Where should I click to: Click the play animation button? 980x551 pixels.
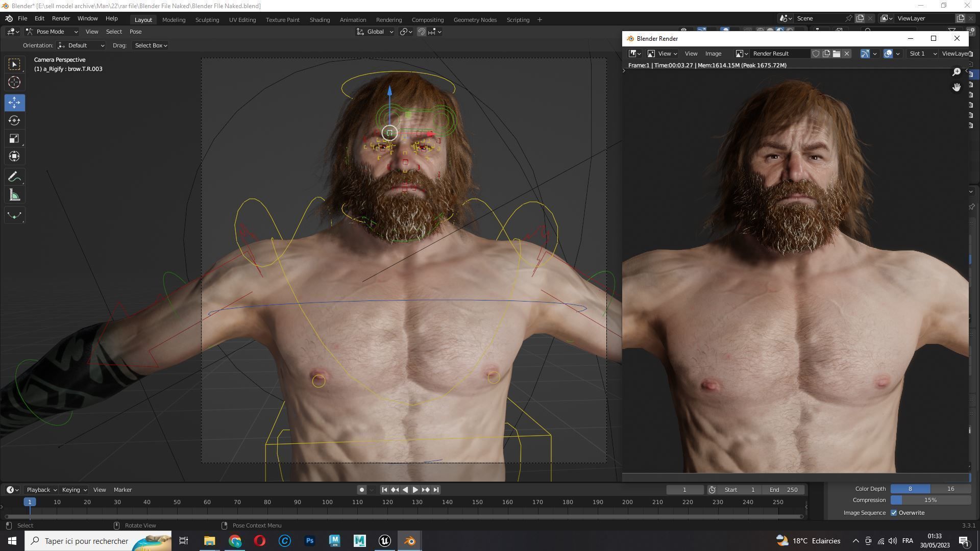[415, 490]
